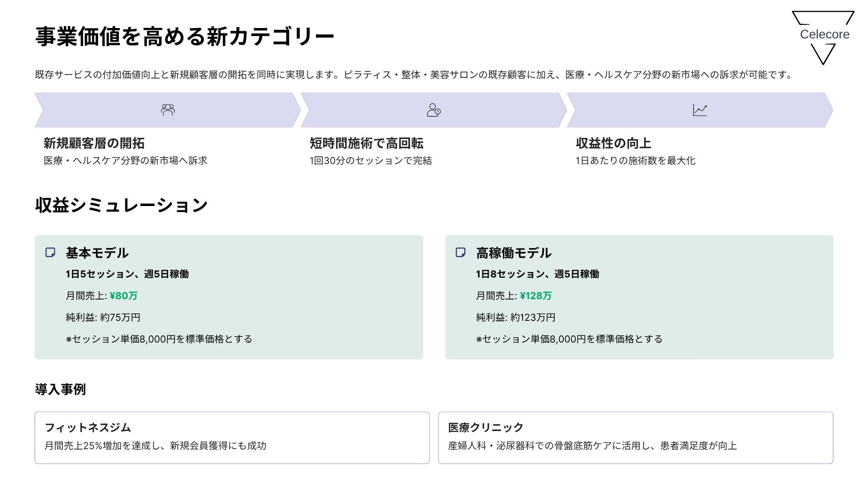Open the 医療クリニック case card
Image resolution: width=868 pixels, height=488 pixels.
point(635,437)
